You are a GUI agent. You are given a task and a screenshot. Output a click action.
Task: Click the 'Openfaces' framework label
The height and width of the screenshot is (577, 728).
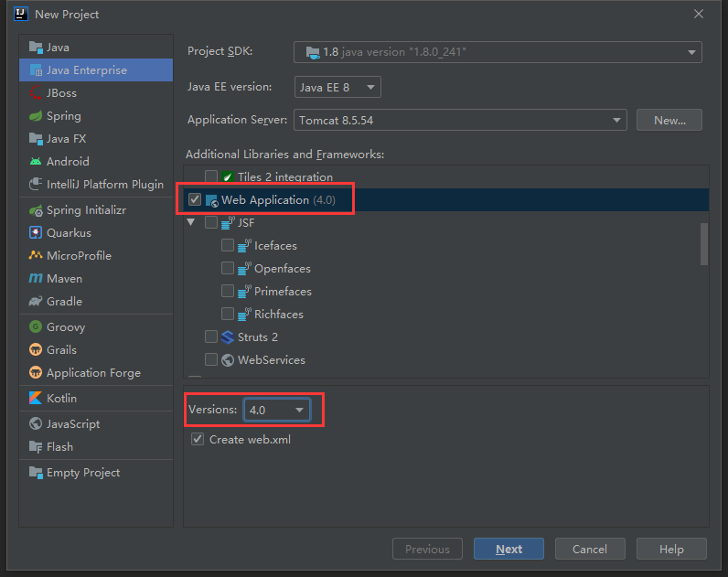(x=283, y=269)
